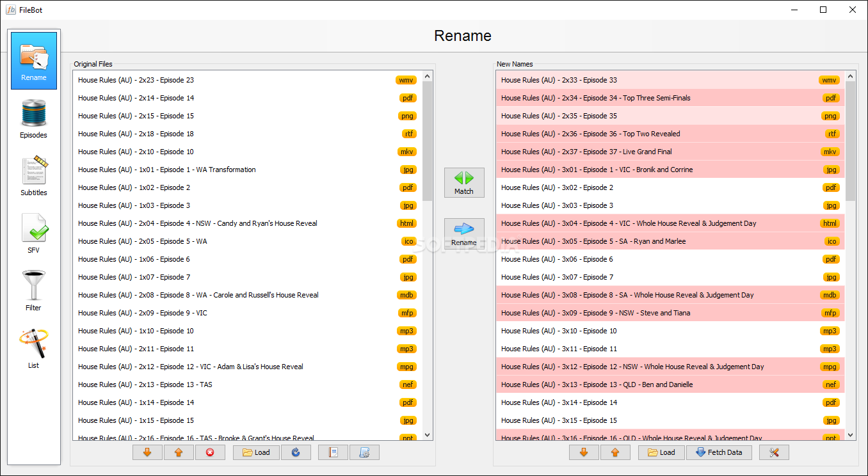Select new name '3x10 - Episode 10'
The width and height of the screenshot is (868, 476).
click(x=670, y=331)
